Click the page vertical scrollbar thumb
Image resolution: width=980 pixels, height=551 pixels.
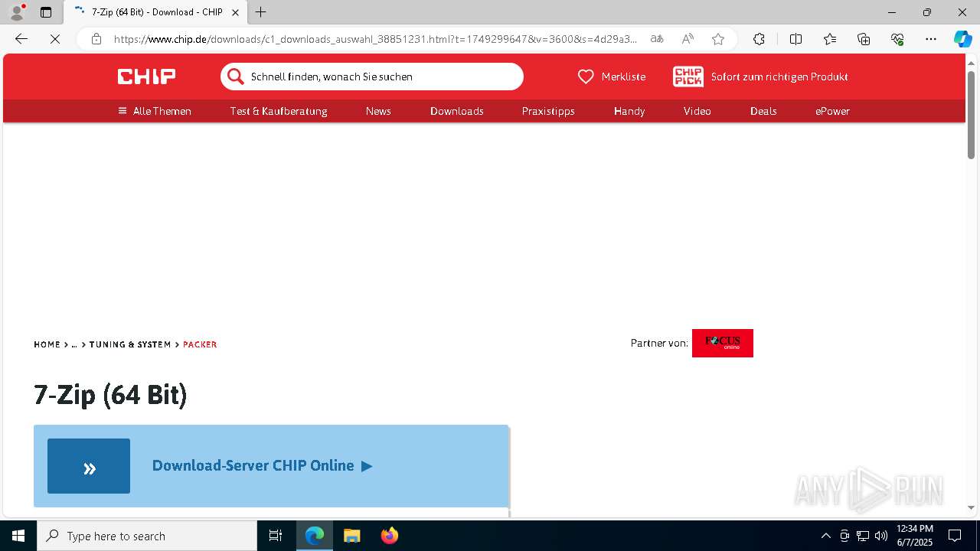point(972,115)
